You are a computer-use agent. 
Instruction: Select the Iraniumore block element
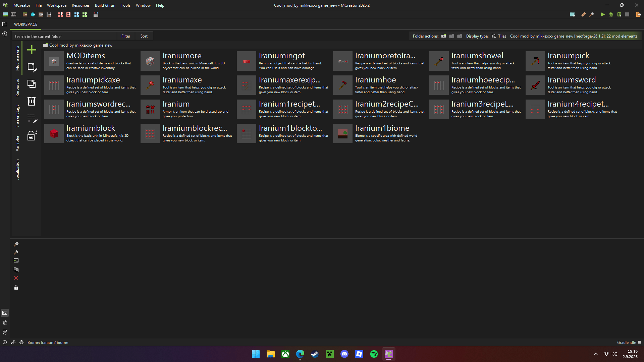pos(186,61)
